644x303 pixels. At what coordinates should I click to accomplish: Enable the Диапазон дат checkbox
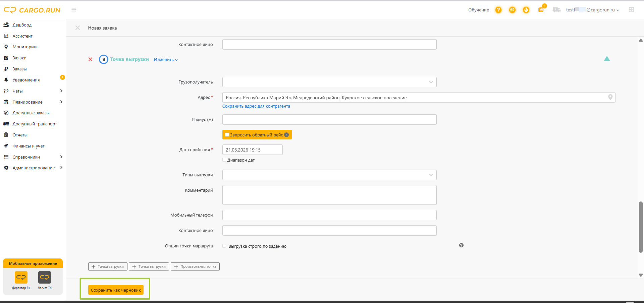pos(224,160)
